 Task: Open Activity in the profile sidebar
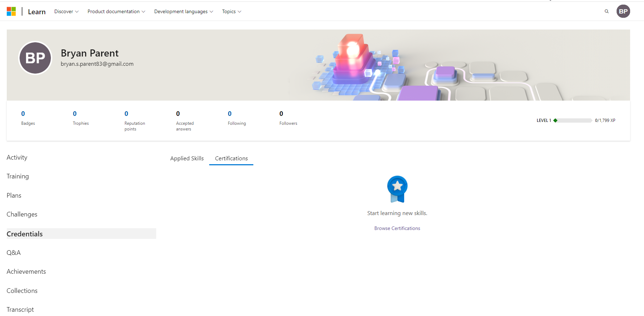coord(17,157)
